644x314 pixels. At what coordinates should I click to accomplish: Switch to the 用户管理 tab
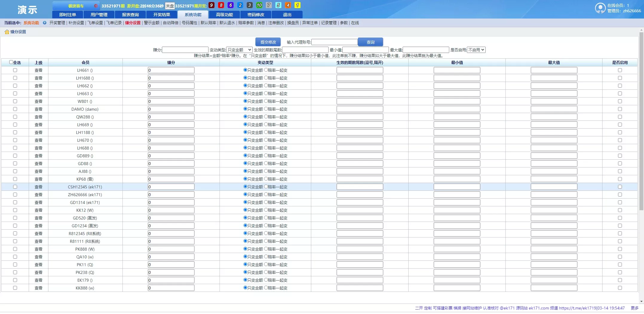point(99,15)
